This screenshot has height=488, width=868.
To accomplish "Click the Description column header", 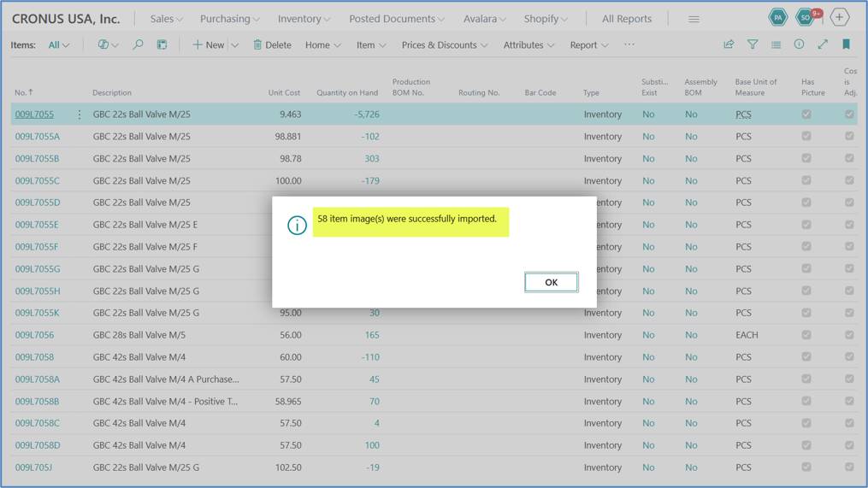I will pos(112,92).
